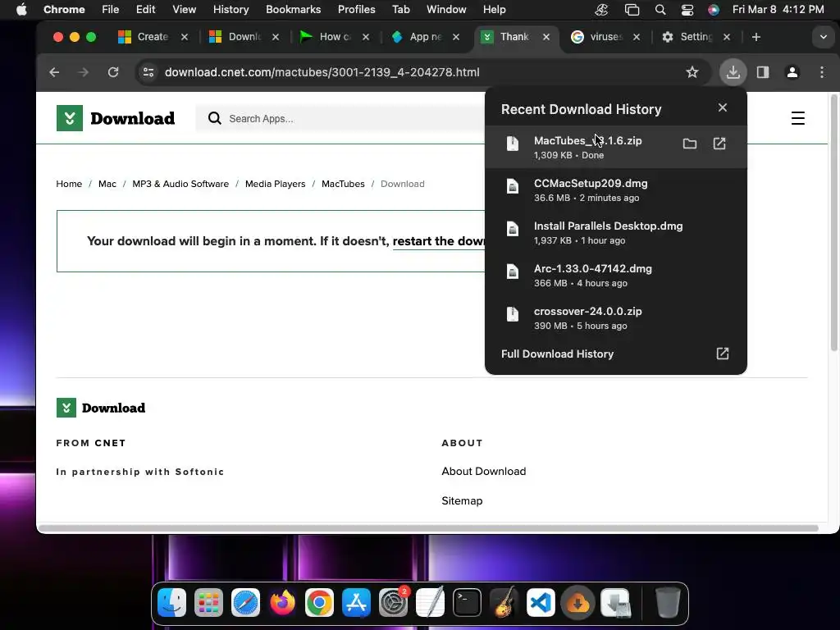
Task: Open the Apple menu
Action: pyautogui.click(x=21, y=10)
